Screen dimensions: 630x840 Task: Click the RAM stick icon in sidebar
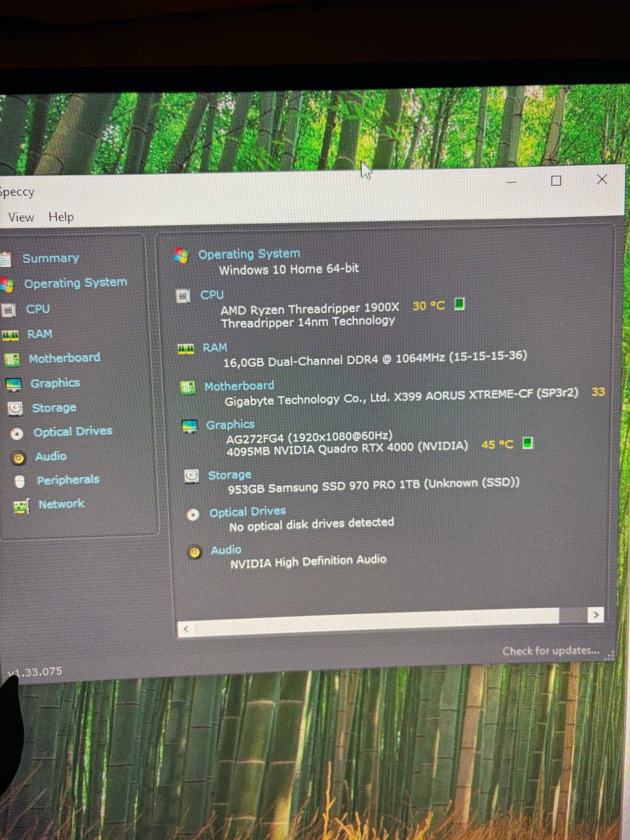tap(10, 335)
